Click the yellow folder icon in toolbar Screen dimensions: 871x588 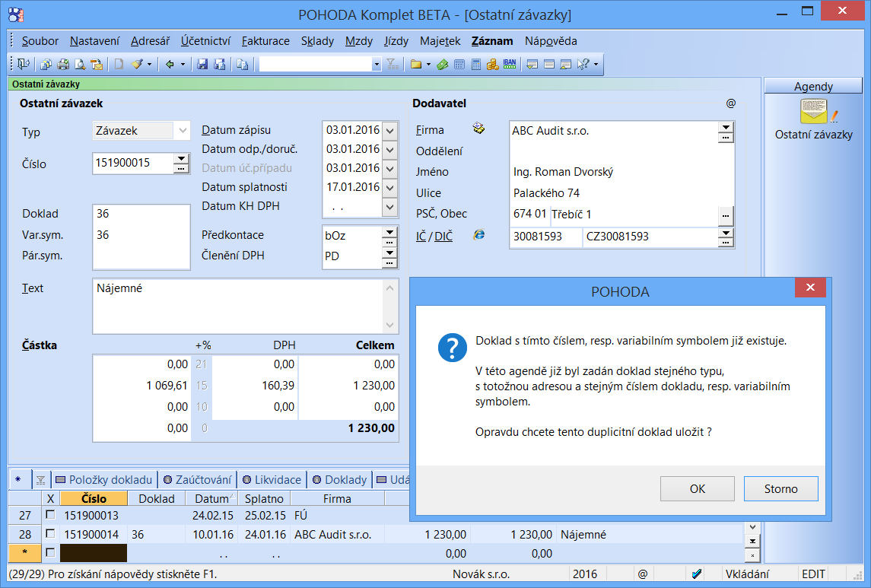[x=416, y=65]
